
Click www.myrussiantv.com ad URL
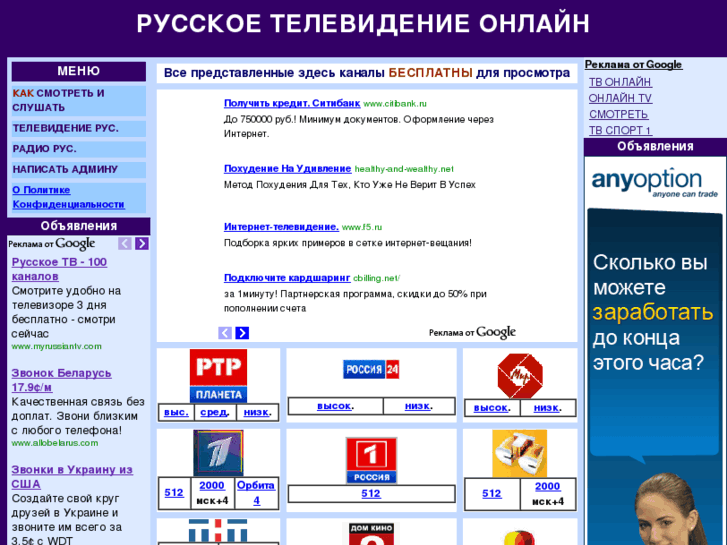pos(57,346)
